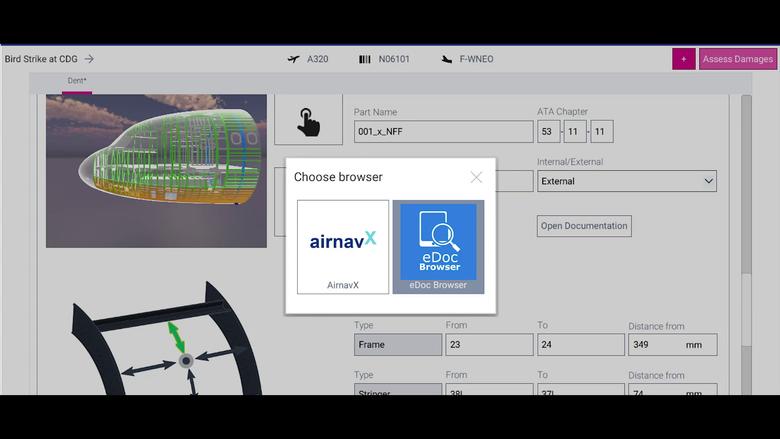Viewport: 780px width, 439px height.
Task: Click the damage point marker on diagram
Action: coord(186,360)
